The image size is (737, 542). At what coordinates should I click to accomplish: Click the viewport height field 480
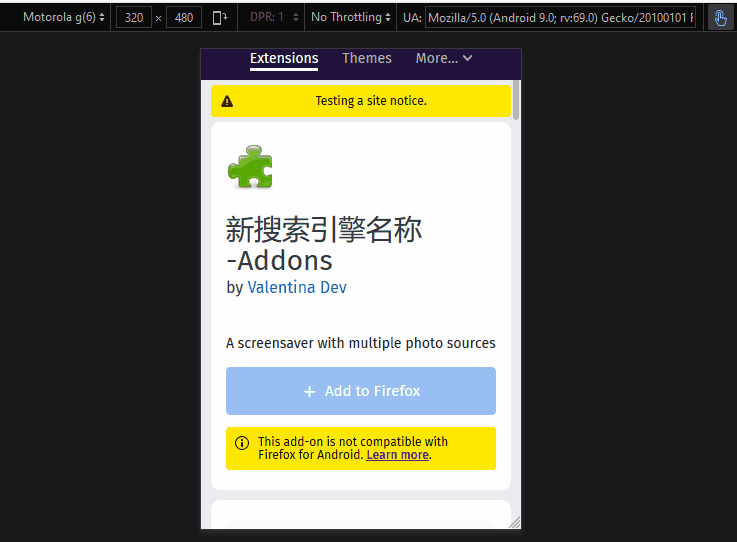click(x=184, y=18)
